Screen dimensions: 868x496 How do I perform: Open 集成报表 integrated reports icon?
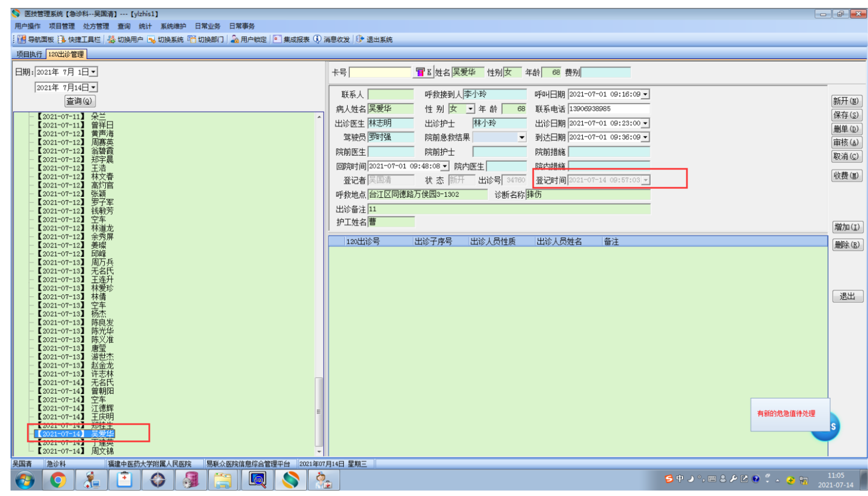pos(277,40)
